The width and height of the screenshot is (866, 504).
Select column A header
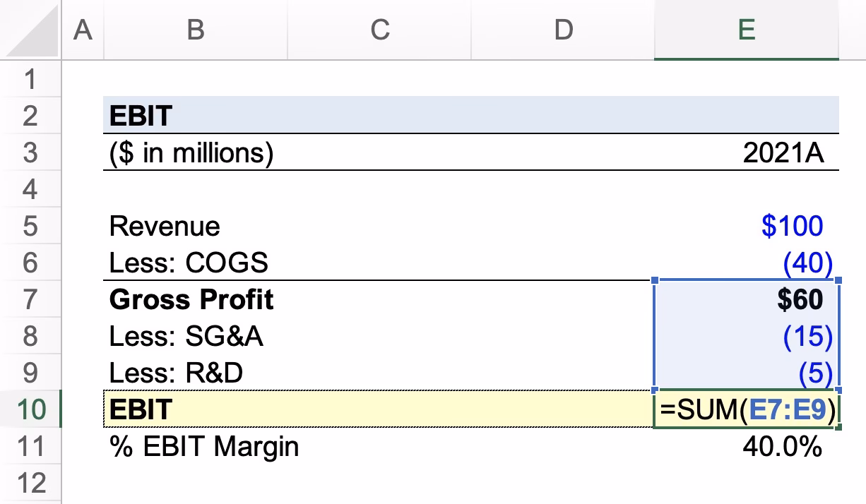click(x=82, y=30)
